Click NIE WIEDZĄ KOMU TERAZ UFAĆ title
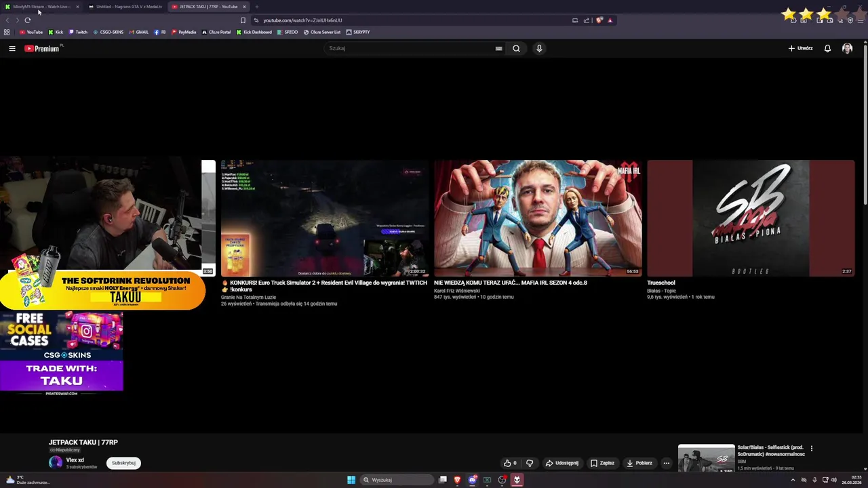This screenshot has width=868, height=488. point(511,283)
